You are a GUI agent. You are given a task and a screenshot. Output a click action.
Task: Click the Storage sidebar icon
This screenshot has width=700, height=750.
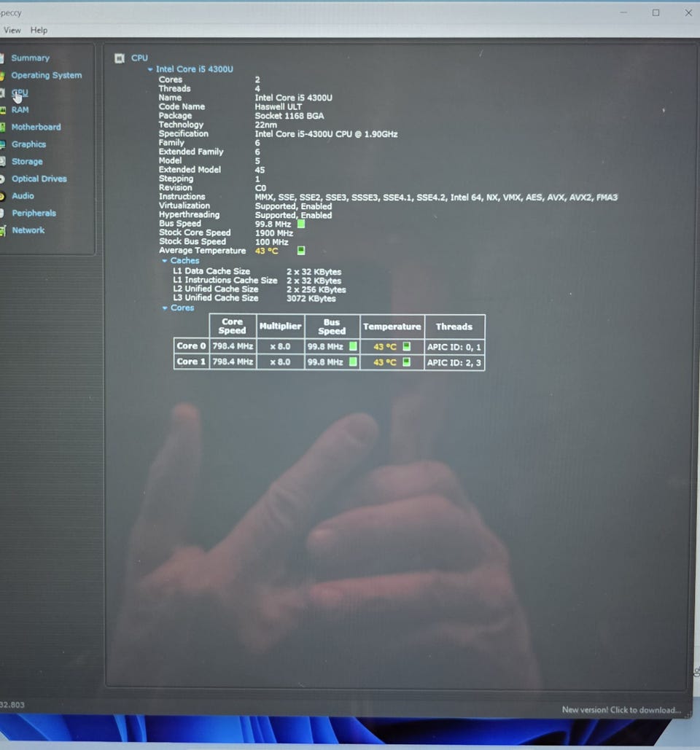click(2, 162)
